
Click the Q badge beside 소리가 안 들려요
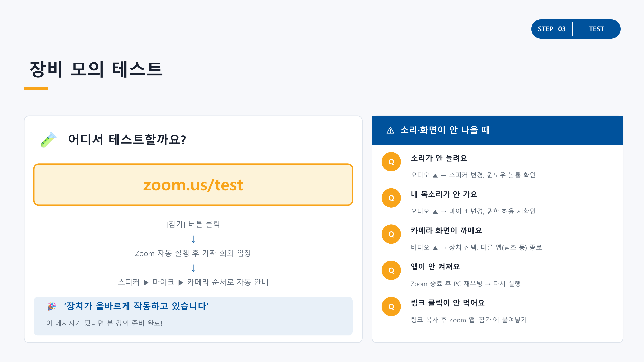point(391,162)
